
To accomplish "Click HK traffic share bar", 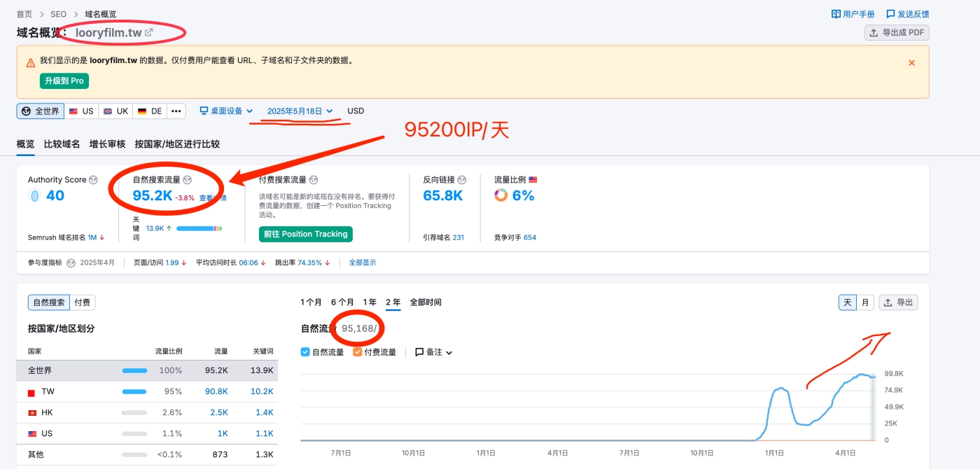I will pos(134,413).
